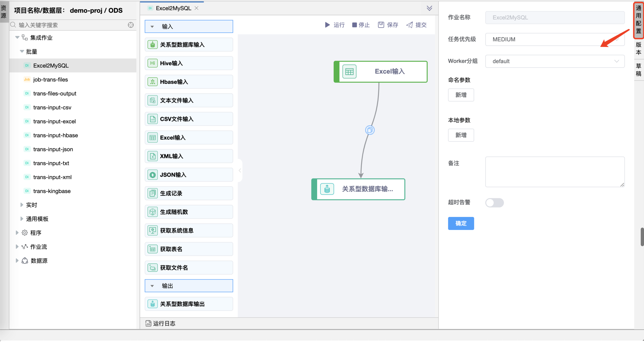Click the Save disk icon
644x342 pixels.
click(381, 25)
